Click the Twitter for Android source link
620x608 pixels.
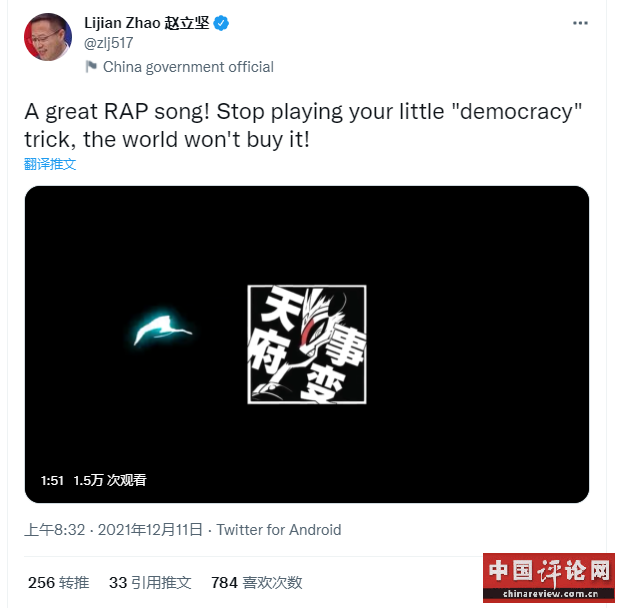[279, 530]
